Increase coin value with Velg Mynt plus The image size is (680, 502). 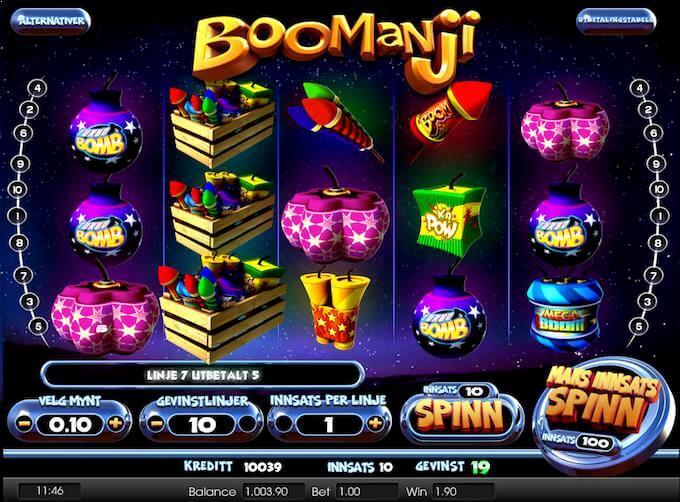(115, 423)
